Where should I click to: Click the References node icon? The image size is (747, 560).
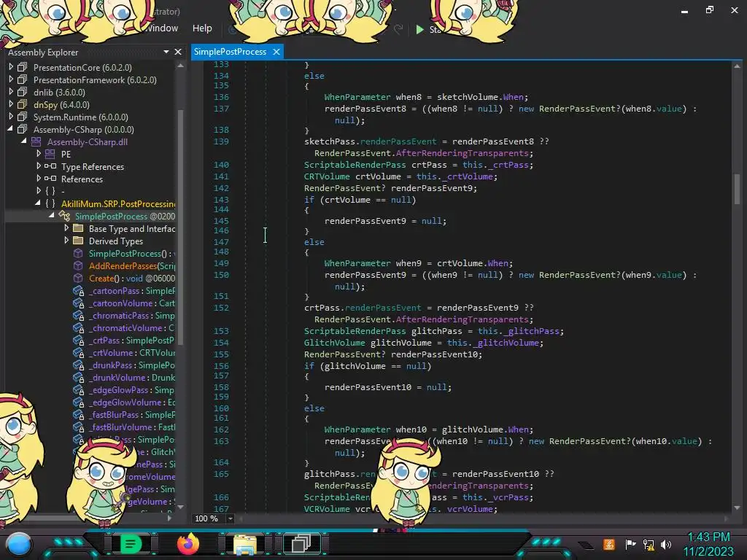pyautogui.click(x=50, y=179)
